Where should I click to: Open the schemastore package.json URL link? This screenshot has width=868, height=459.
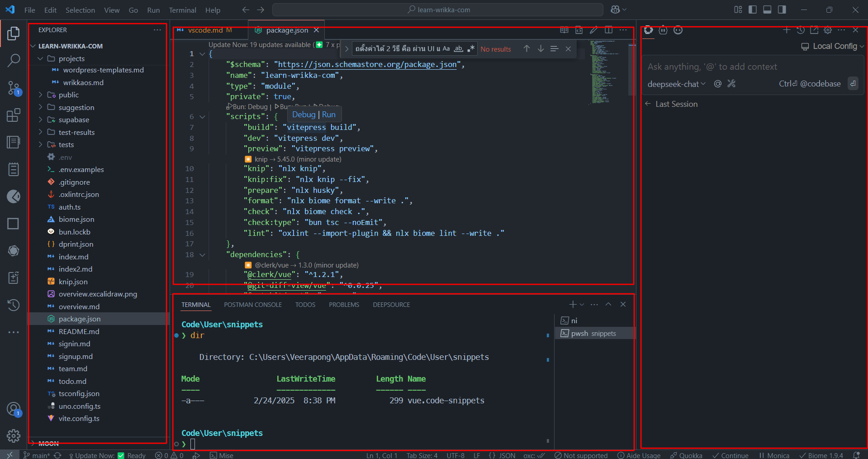click(x=367, y=64)
